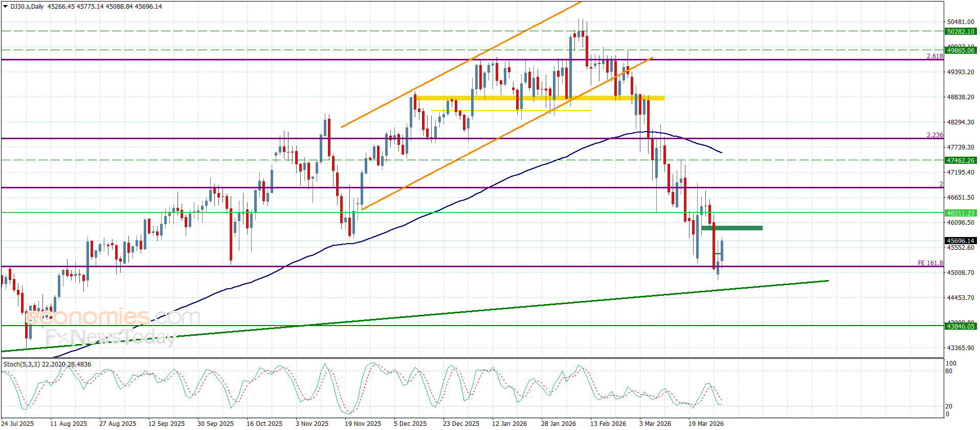Select the 44453.70 price axis label

(x=961, y=298)
